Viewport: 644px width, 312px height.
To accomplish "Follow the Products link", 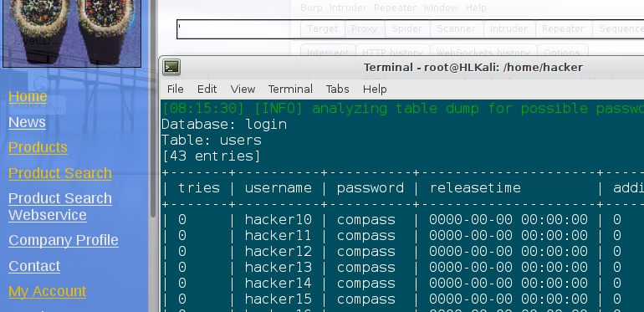I will (38, 147).
